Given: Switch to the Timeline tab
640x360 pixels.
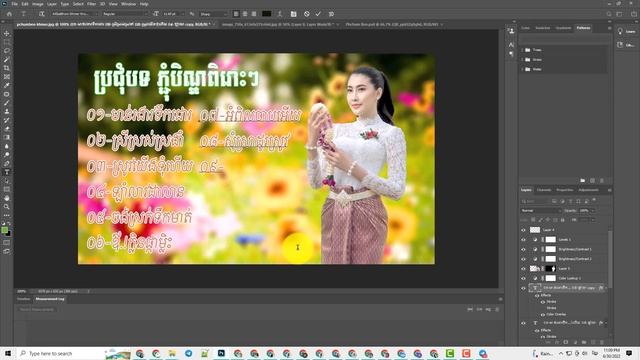Looking at the screenshot, I should [24, 299].
